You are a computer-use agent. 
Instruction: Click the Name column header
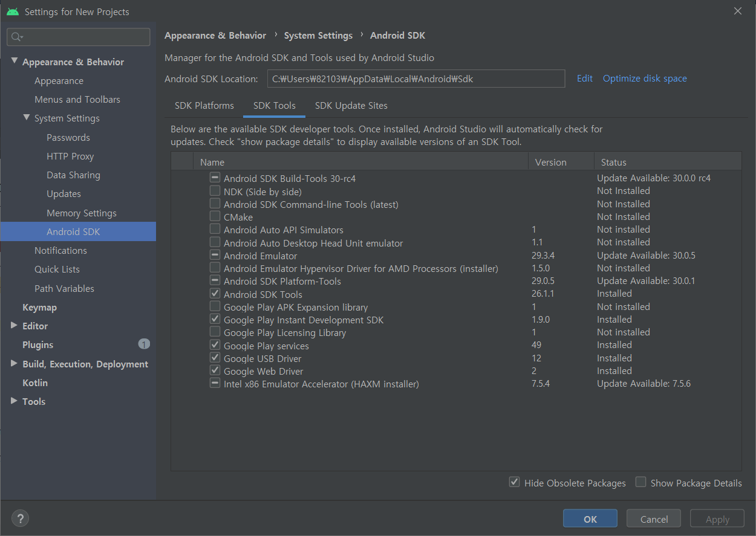(360, 162)
